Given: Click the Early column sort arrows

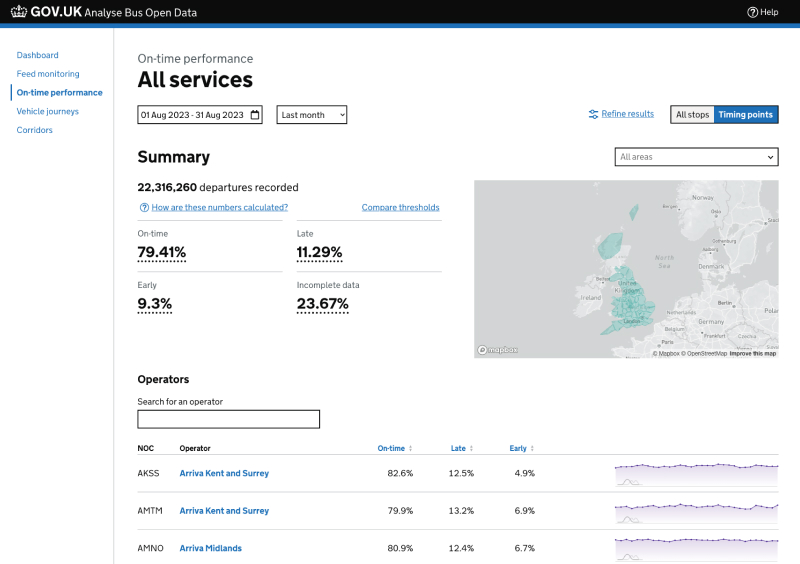Looking at the screenshot, I should pyautogui.click(x=532, y=448).
